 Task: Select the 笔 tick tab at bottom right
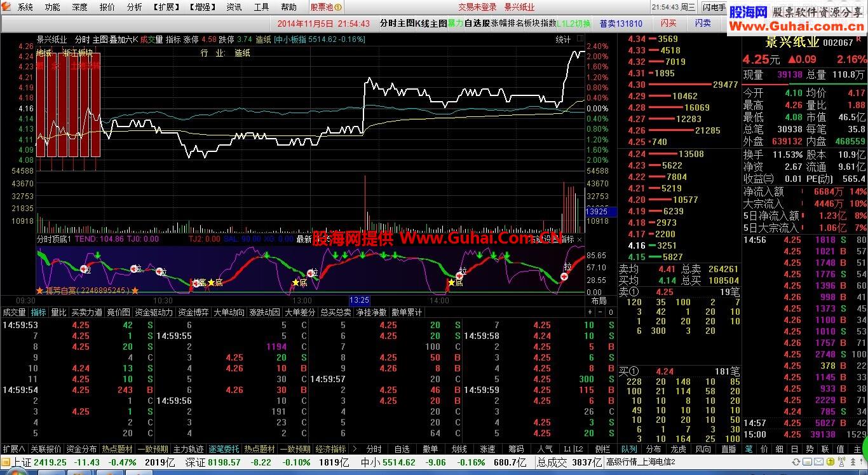(749, 449)
